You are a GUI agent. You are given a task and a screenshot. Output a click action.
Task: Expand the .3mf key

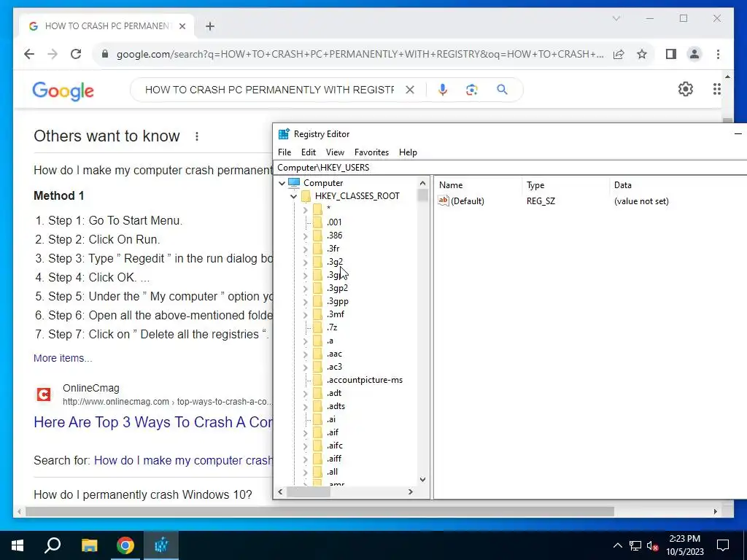tap(306, 315)
